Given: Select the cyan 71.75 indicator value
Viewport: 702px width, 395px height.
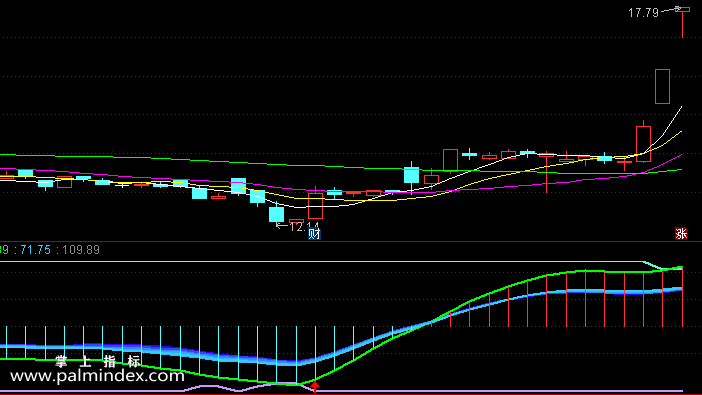Looking at the screenshot, I should click(x=35, y=250).
